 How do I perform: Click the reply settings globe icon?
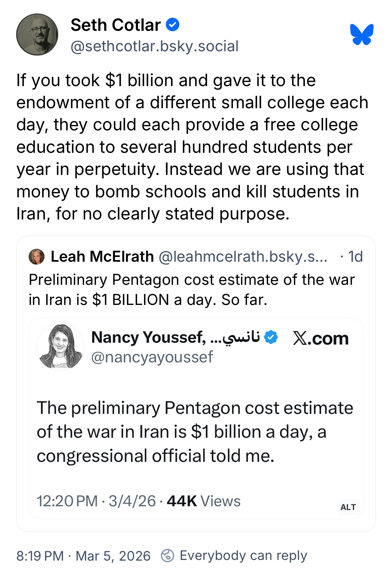[x=168, y=556]
